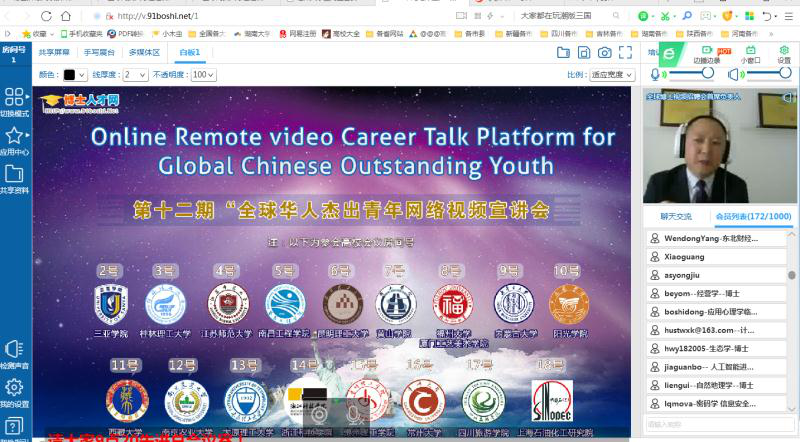Switch to the Whiteboard 1 (白板1) tab
Image resolution: width=800 pixels, height=442 pixels.
click(x=190, y=53)
